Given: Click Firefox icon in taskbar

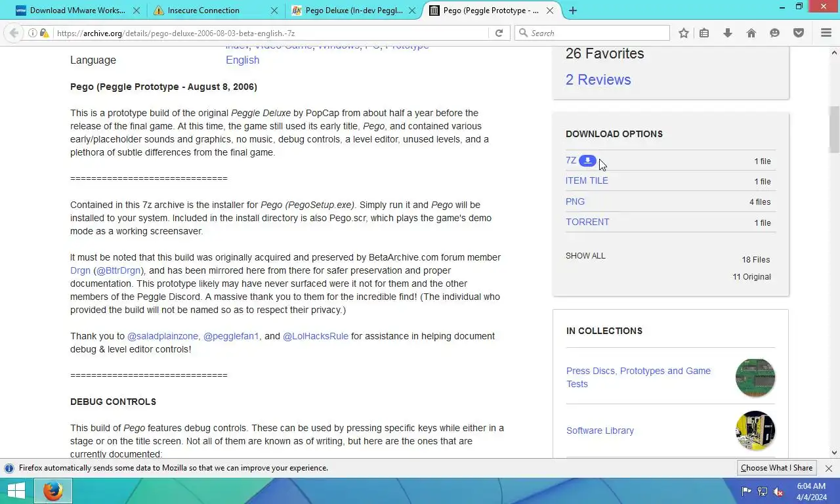Looking at the screenshot, I should click(x=52, y=491).
